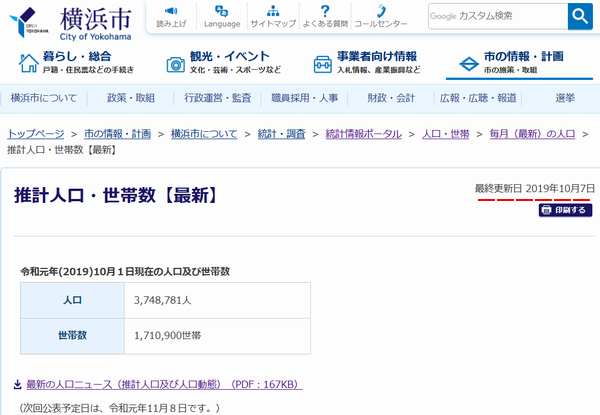Open the 市の情報・計画 main tab
This screenshot has width=600, height=415.
pos(519,62)
